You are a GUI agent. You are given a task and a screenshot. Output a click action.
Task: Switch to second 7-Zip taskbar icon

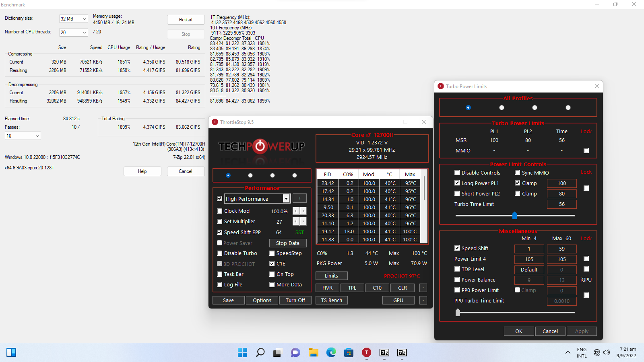tap(402, 353)
